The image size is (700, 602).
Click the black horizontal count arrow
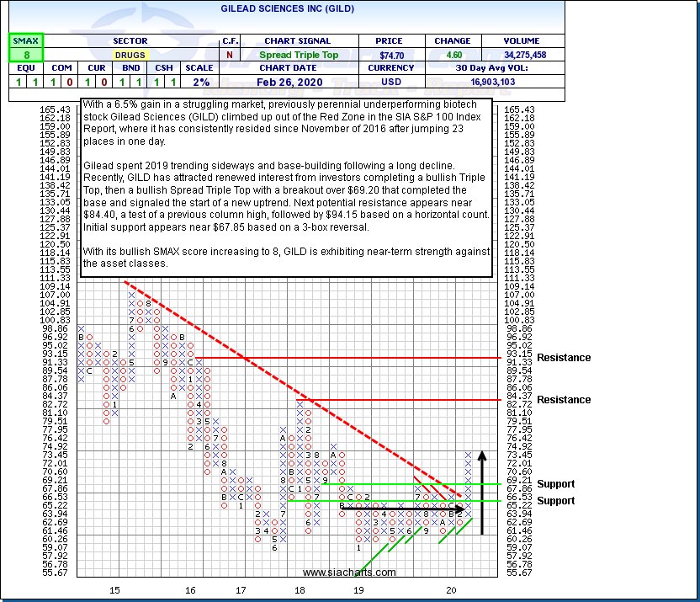(x=404, y=509)
